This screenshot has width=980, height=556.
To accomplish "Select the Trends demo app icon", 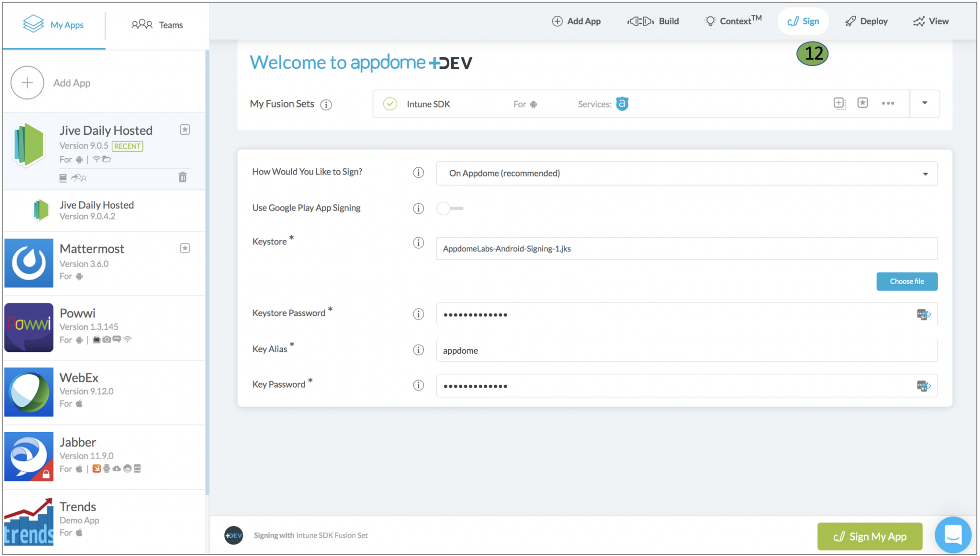I will 29,521.
